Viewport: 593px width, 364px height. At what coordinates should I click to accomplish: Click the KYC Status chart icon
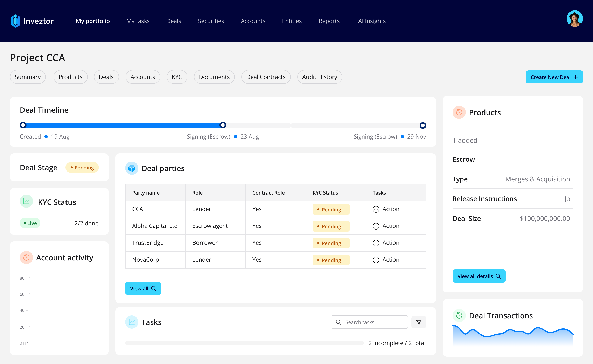click(26, 201)
